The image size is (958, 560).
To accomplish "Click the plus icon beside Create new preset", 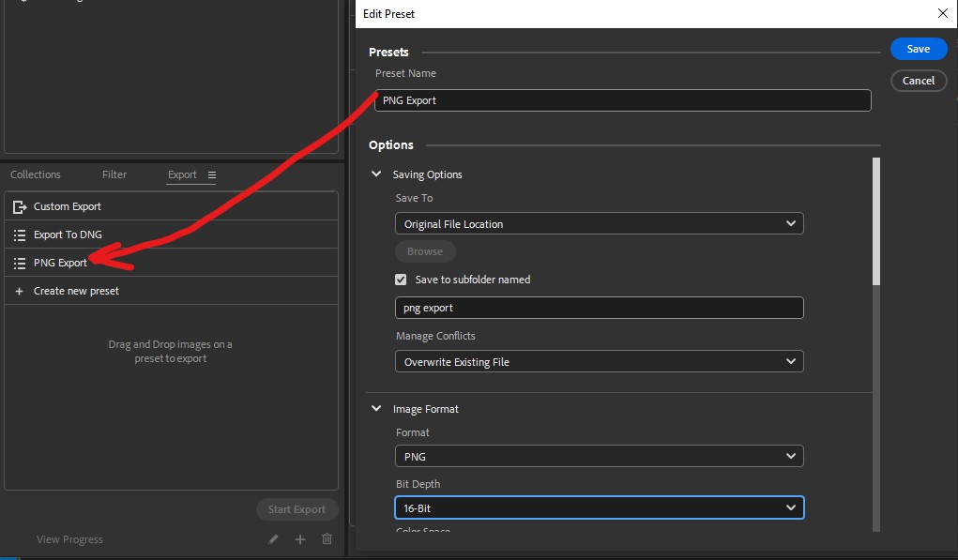I will click(18, 291).
